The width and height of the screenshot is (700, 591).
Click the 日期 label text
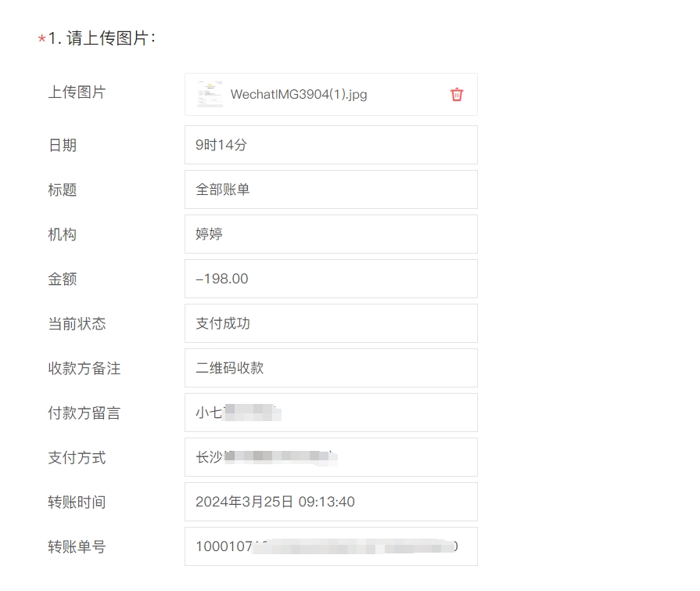63,146
